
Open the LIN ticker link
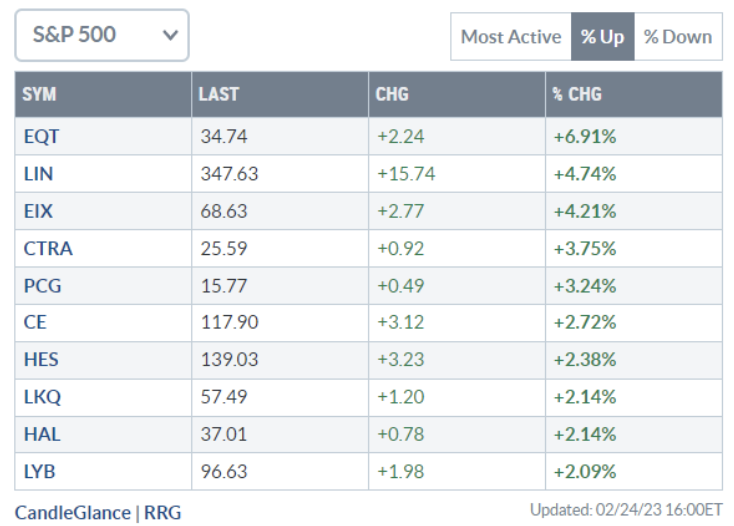pos(38,174)
